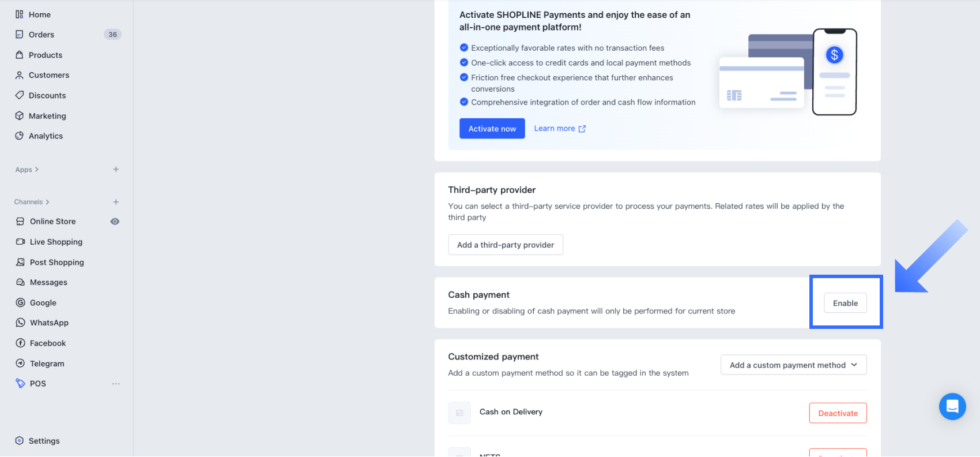Click the plus icon beside Apps
This screenshot has height=457, width=980.
coord(116,169)
